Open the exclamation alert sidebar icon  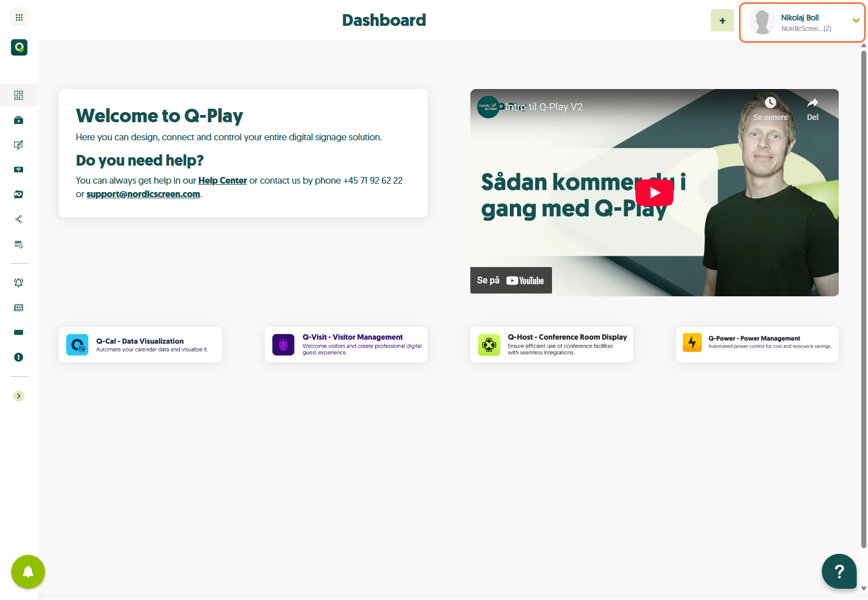point(19,357)
